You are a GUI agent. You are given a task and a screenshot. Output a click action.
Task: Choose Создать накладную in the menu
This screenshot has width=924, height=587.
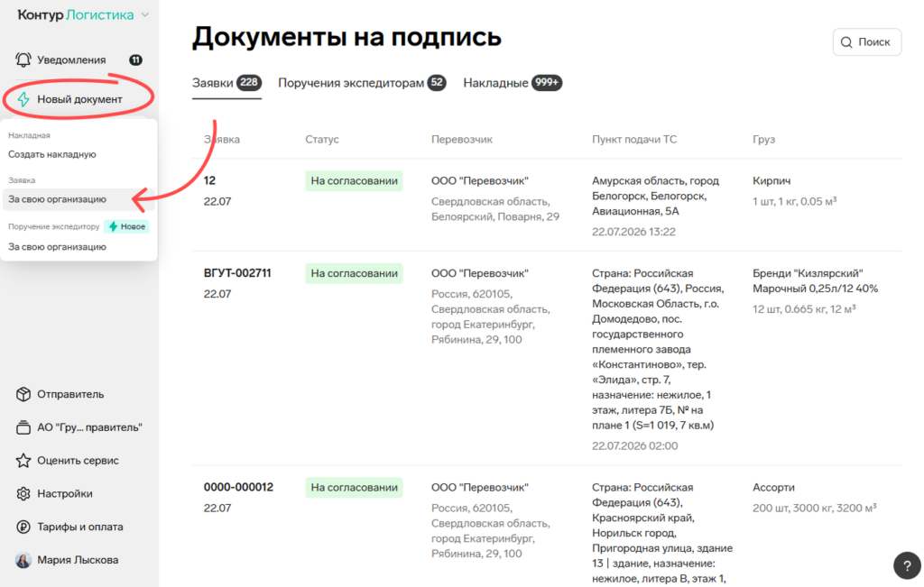coord(51,154)
